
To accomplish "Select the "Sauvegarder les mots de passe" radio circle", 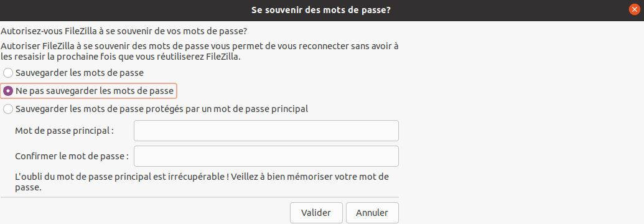I will (8, 73).
